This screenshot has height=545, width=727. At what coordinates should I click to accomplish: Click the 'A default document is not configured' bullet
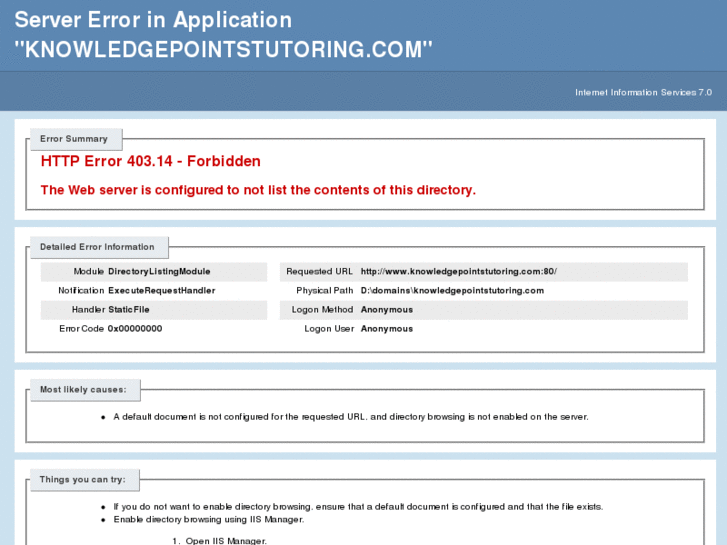point(351,417)
